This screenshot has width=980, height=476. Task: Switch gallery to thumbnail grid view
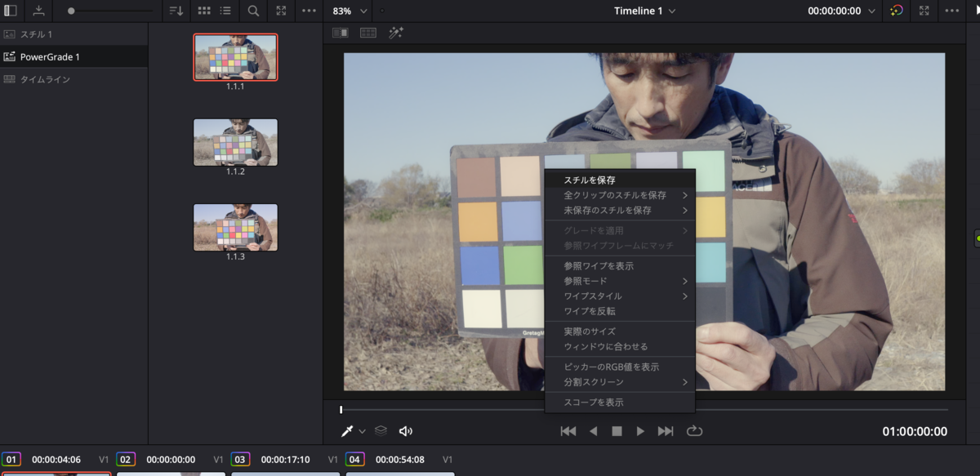click(202, 11)
